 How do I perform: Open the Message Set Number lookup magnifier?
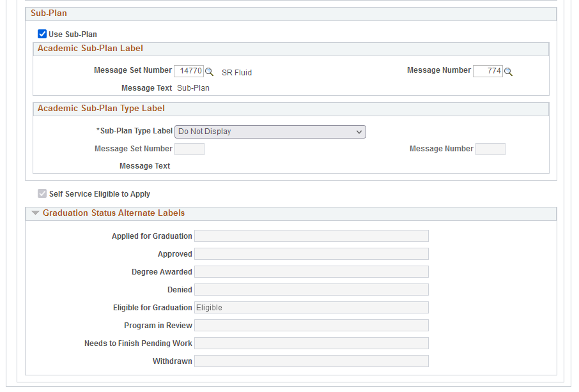[210, 72]
